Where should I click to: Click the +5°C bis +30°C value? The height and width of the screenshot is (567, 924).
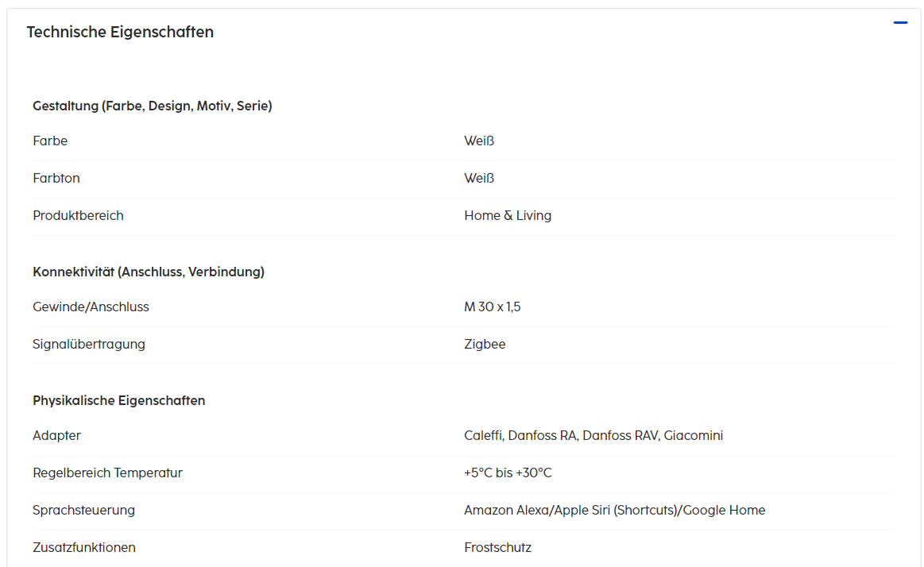pos(508,472)
